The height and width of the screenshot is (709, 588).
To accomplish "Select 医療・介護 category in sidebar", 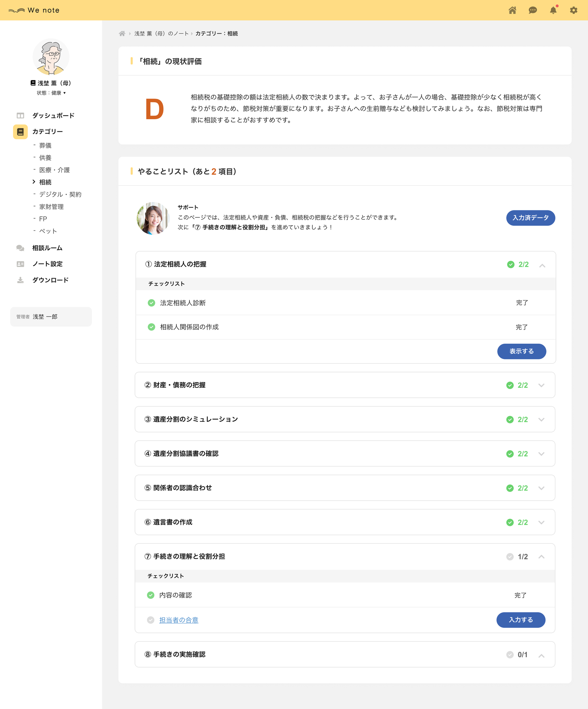I will (54, 170).
